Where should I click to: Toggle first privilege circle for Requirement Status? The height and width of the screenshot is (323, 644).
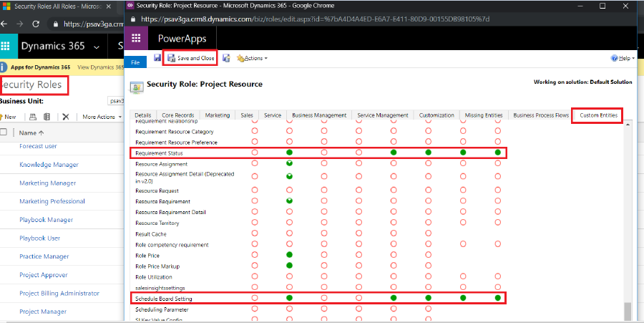tap(255, 153)
